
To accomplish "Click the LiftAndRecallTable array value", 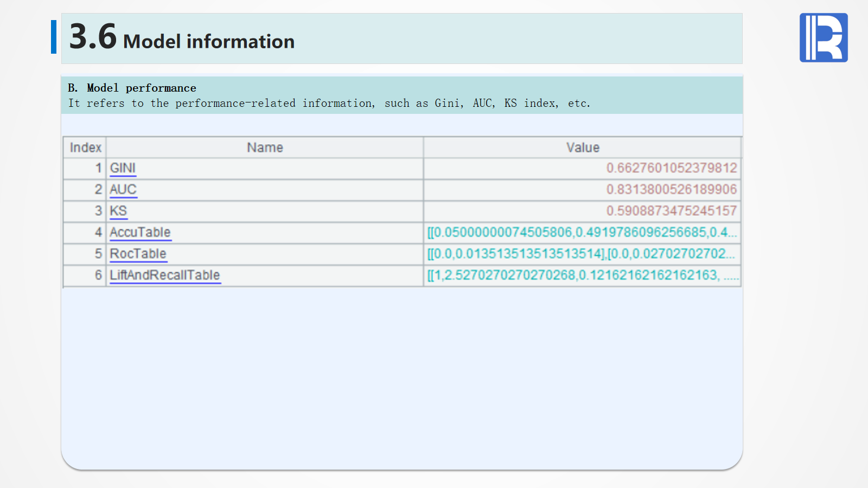I will (x=583, y=275).
